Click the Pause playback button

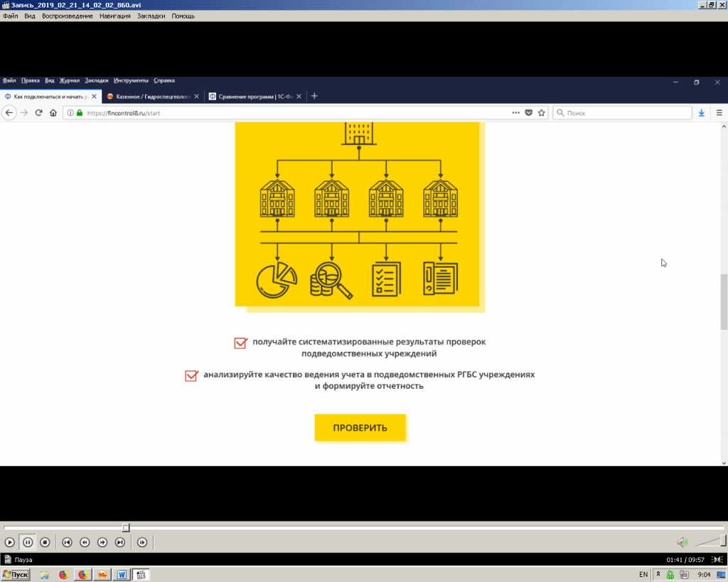[x=27, y=542]
